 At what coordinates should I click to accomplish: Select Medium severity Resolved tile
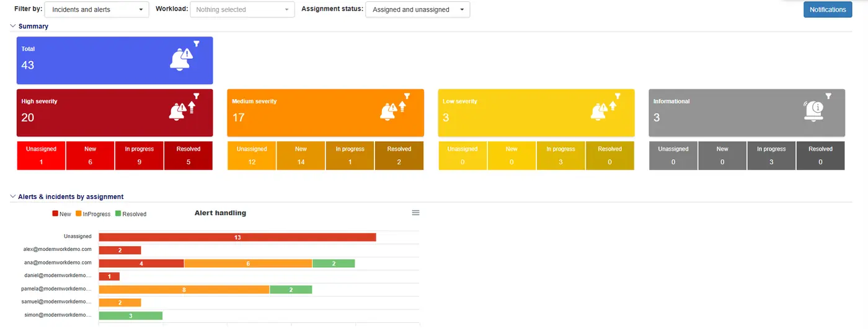[399, 156]
